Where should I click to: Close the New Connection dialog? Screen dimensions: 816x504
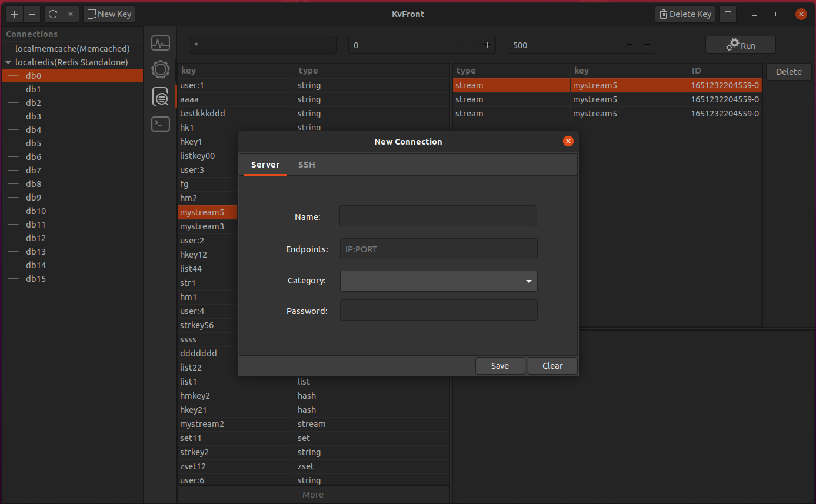pos(568,141)
